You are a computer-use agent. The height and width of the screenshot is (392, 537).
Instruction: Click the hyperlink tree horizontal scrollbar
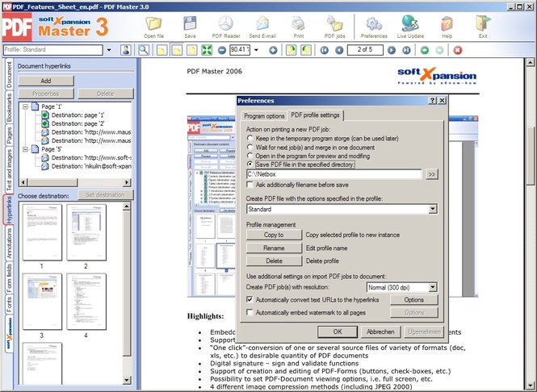tap(74, 182)
